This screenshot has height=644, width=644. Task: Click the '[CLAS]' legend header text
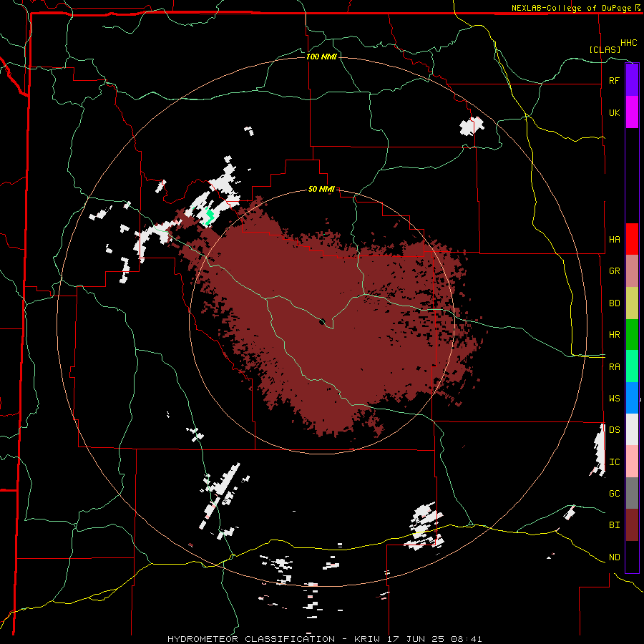point(605,49)
